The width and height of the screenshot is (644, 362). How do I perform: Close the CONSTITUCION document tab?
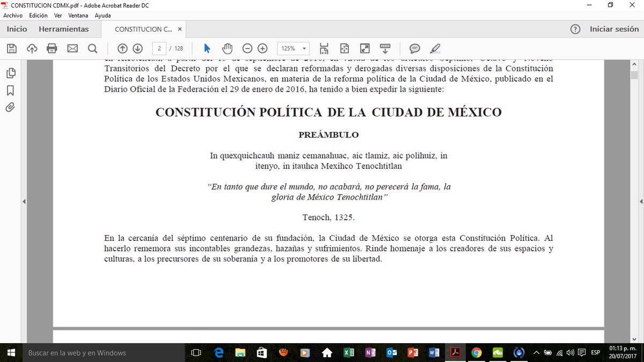click(x=180, y=29)
